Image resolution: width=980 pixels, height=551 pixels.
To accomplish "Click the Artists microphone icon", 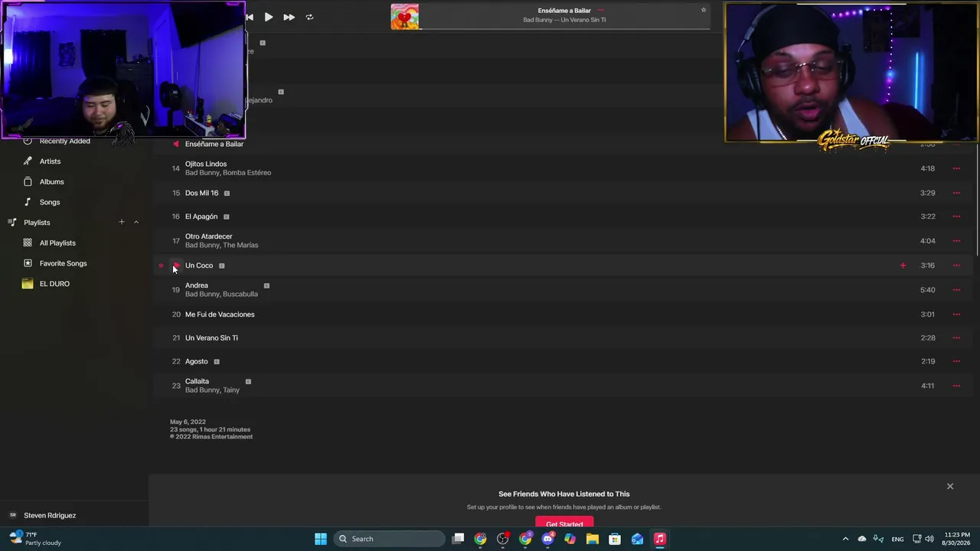I will coord(28,161).
